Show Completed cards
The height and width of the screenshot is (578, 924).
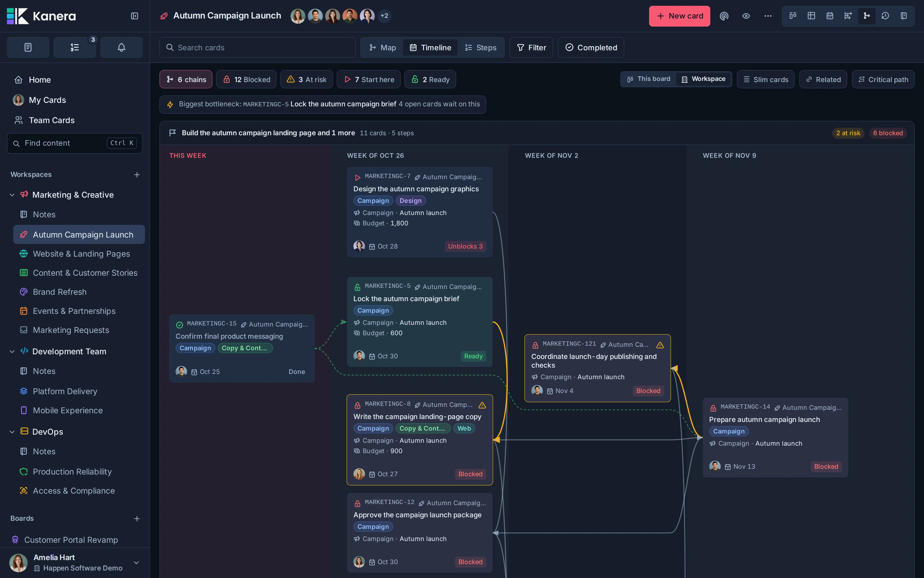(x=591, y=47)
